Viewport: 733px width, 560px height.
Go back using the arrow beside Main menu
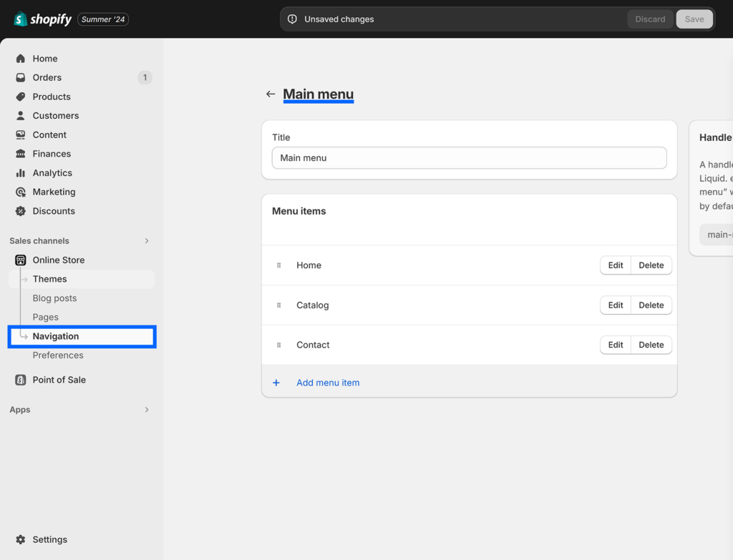270,94
